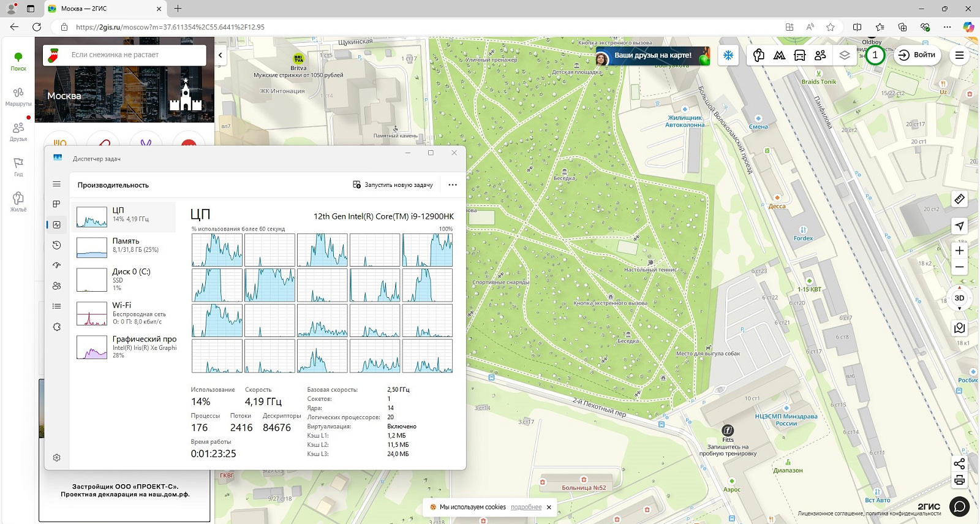Show the metro layer on the map

(779, 55)
